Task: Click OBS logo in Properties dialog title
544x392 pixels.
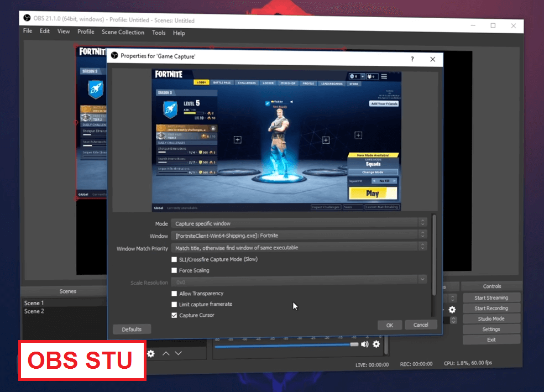Action: (x=114, y=55)
